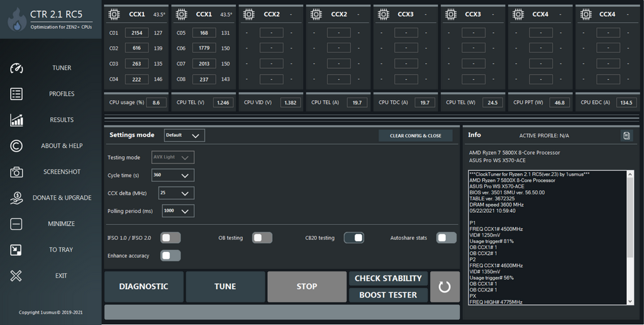Click CPU TDC (A) value 19.7
Image resolution: width=644 pixels, height=325 pixels.
(425, 103)
